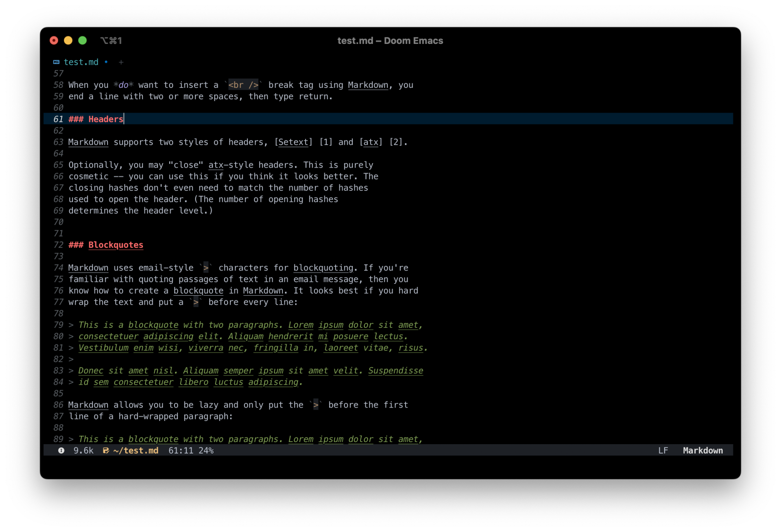Switch to the test.md buffer tab
The width and height of the screenshot is (781, 532).
click(x=81, y=62)
